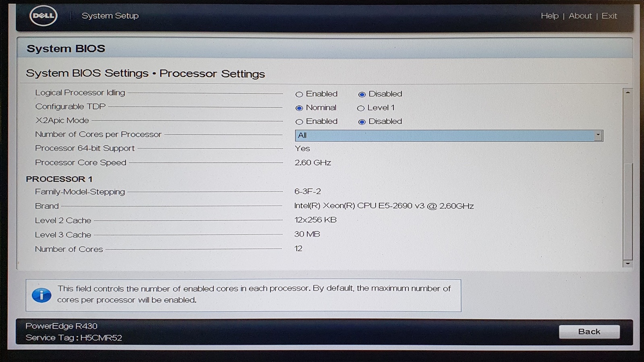Select Nominal for Configurable TDP
This screenshot has height=362, width=644.
tap(299, 108)
